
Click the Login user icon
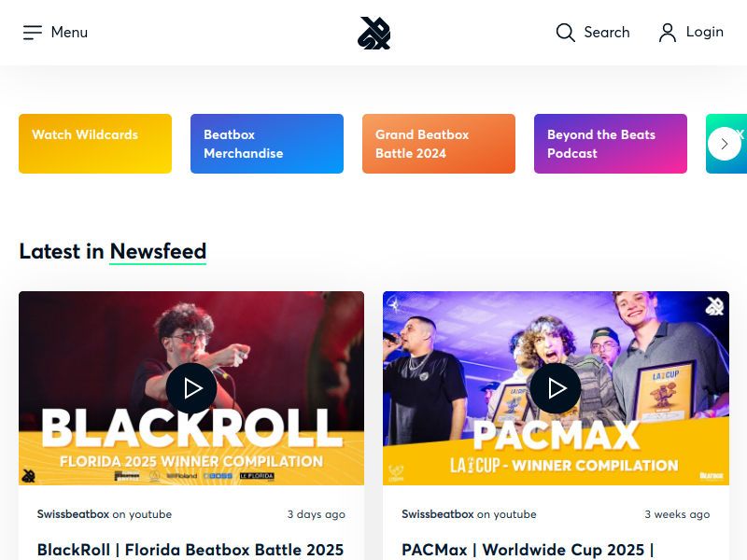(668, 33)
